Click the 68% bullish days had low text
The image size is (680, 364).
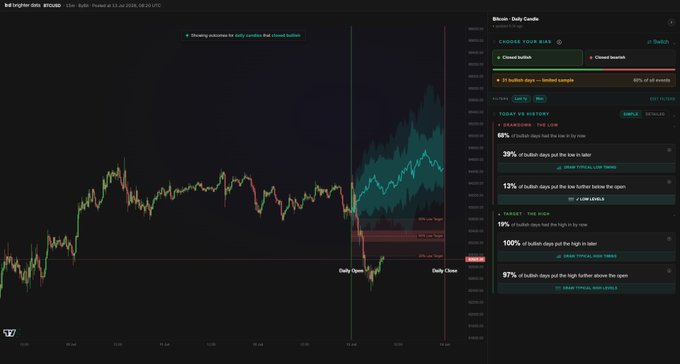(541, 136)
